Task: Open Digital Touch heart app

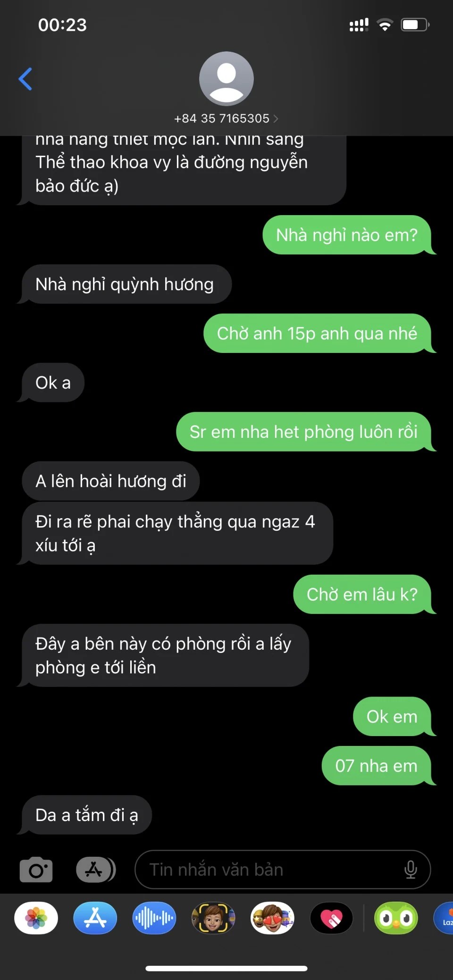Action: (331, 918)
